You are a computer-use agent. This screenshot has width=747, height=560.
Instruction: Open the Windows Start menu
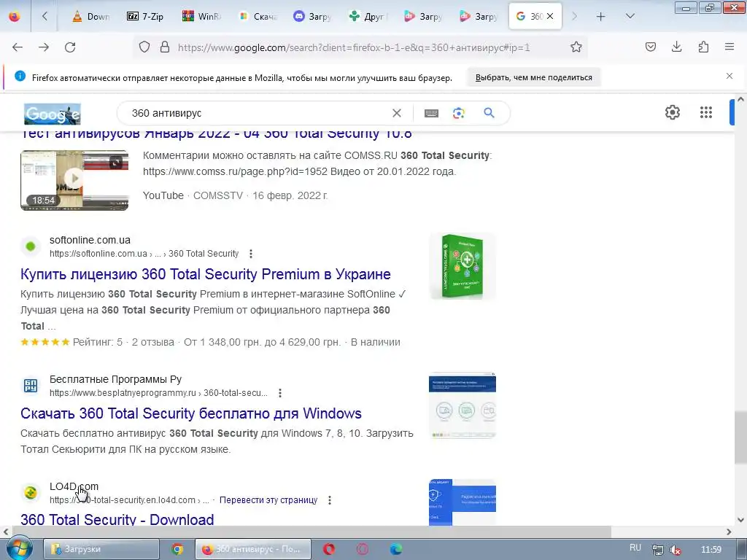tap(18, 549)
